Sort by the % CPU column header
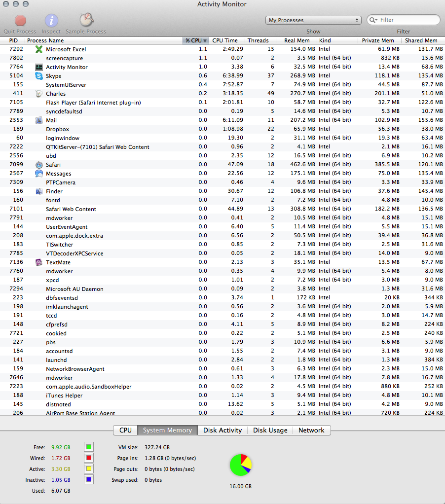Screen dimensions: 445x504 click(x=196, y=40)
